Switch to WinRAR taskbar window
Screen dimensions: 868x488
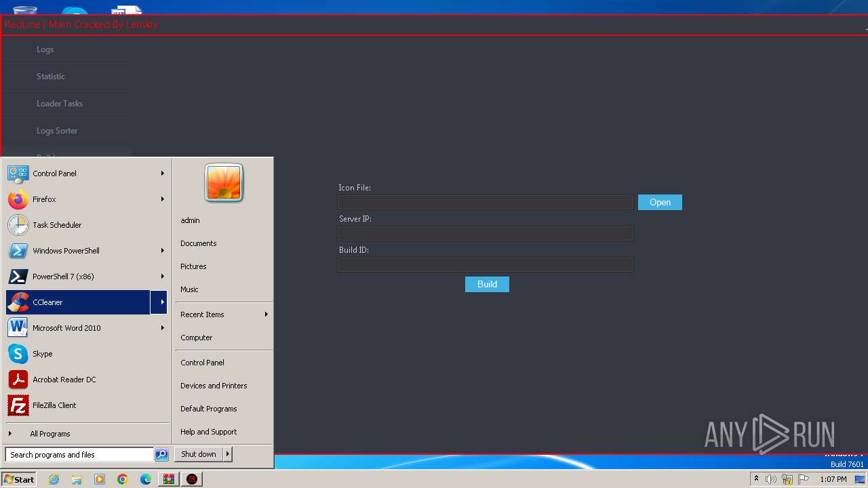pos(169,479)
